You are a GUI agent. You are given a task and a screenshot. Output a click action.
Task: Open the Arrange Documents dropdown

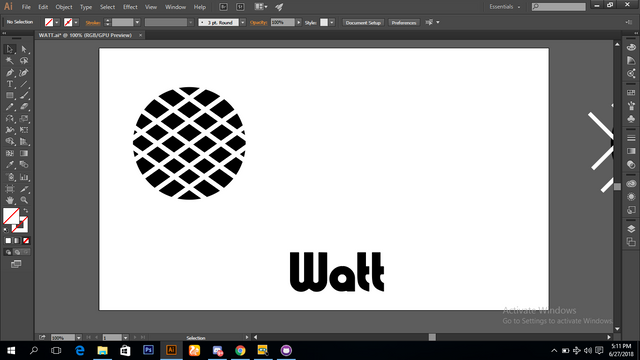click(x=261, y=7)
